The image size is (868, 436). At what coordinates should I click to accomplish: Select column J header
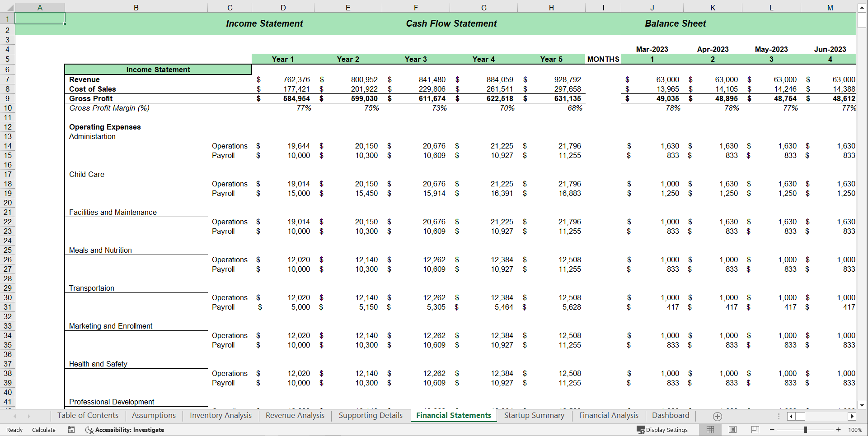tap(652, 8)
